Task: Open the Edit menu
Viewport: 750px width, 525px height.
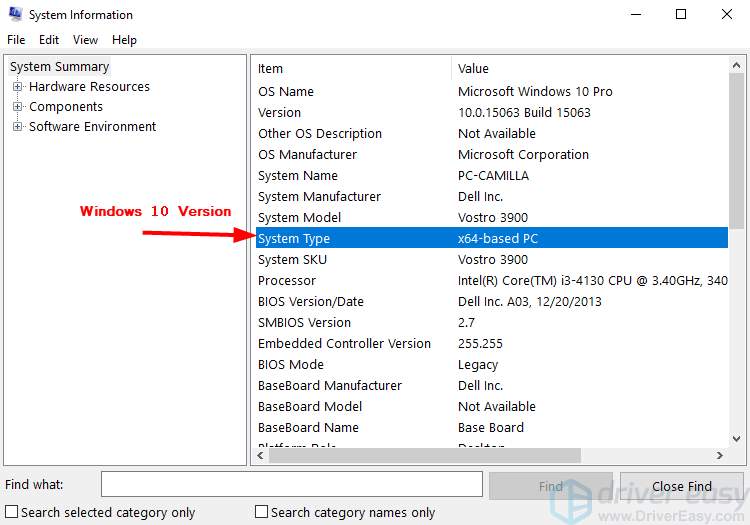Action: (49, 40)
